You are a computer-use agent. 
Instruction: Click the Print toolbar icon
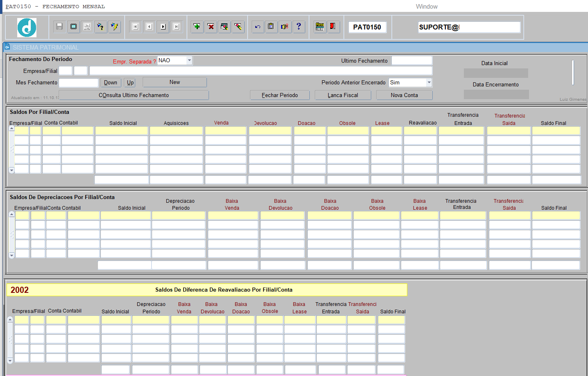(x=87, y=27)
